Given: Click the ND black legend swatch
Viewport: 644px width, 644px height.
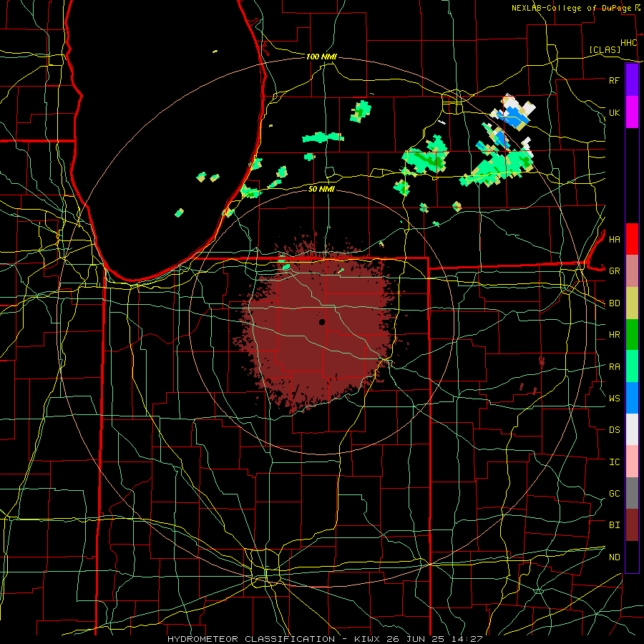Looking at the screenshot, I should 632,557.
